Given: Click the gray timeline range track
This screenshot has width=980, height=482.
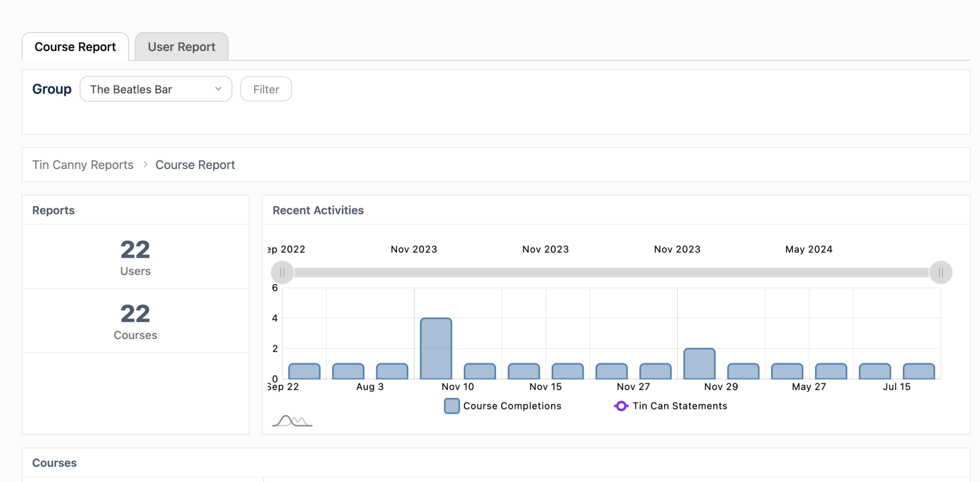Looking at the screenshot, I should 611,272.
